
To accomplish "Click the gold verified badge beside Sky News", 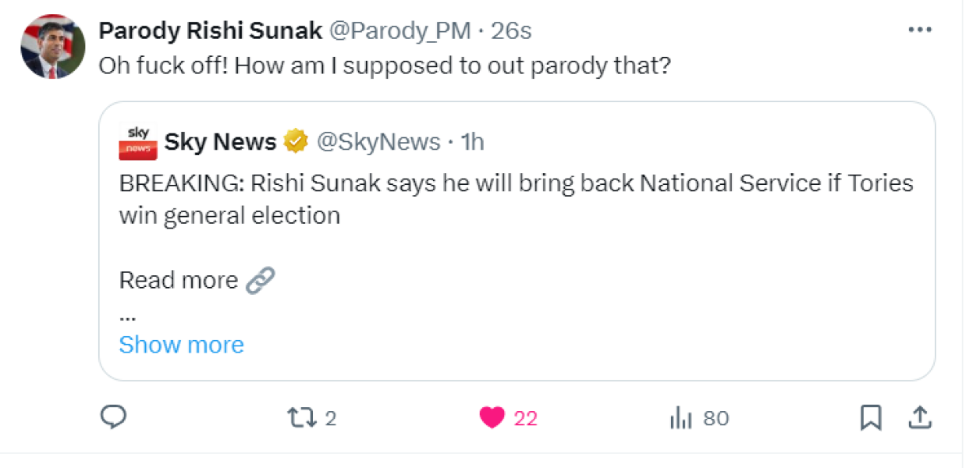I will 293,141.
